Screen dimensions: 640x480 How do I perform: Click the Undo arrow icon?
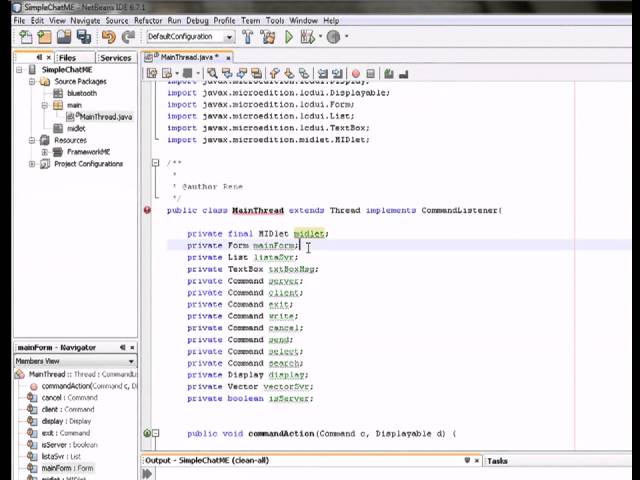click(109, 37)
